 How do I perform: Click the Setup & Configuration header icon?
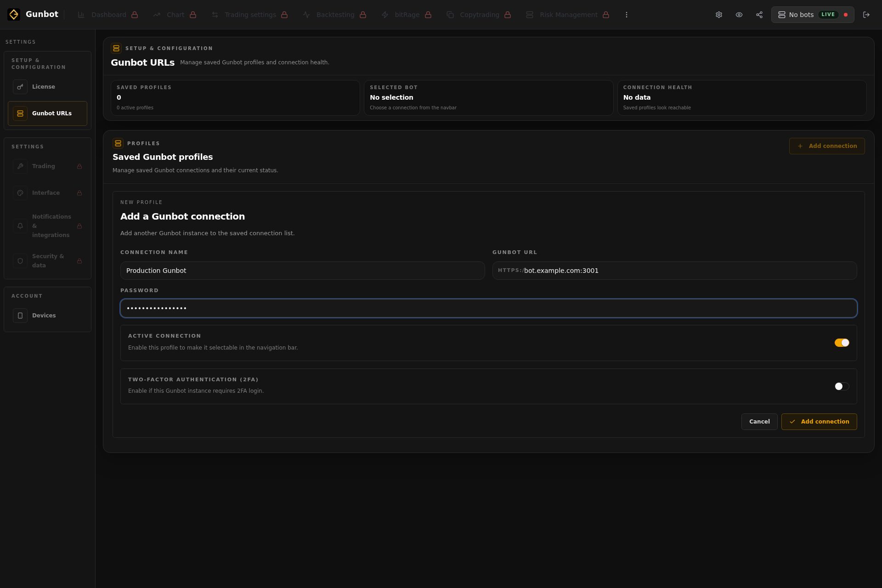click(x=116, y=48)
